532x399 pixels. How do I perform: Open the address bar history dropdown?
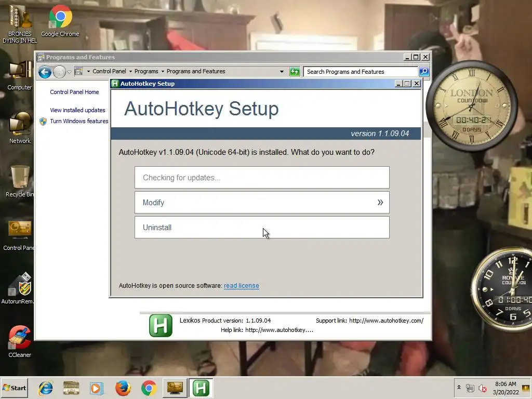(282, 72)
